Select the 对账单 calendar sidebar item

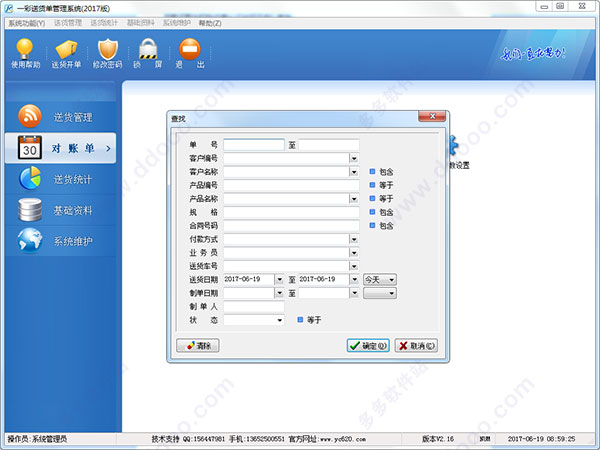point(60,148)
